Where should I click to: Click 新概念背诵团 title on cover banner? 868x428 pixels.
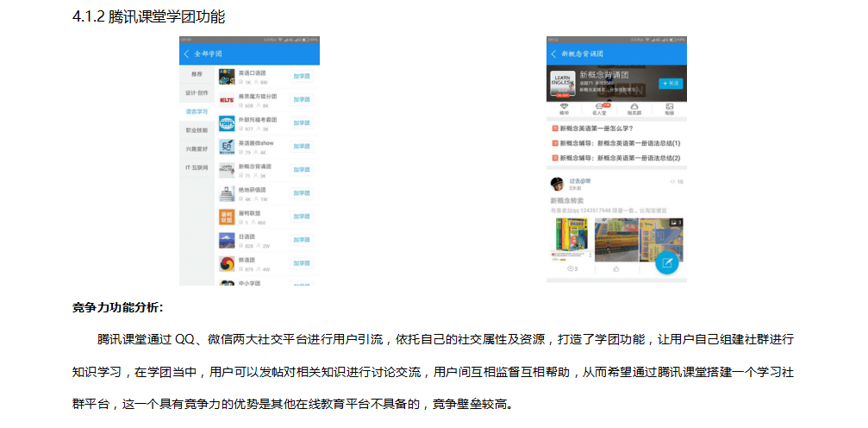(603, 75)
